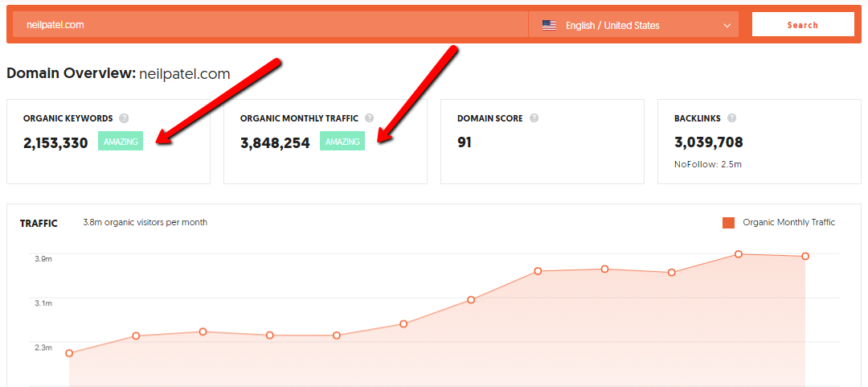Screen dimensions: 868x387
Task: Select the domain score value 91
Action: (465, 142)
